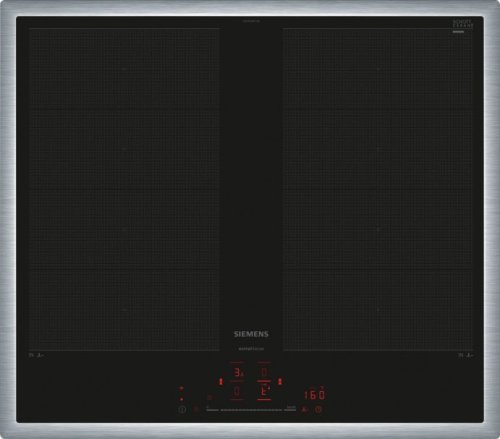This screenshot has height=439, width=500.
Task: Tap the red timer clock icon
Action: coord(319,409)
